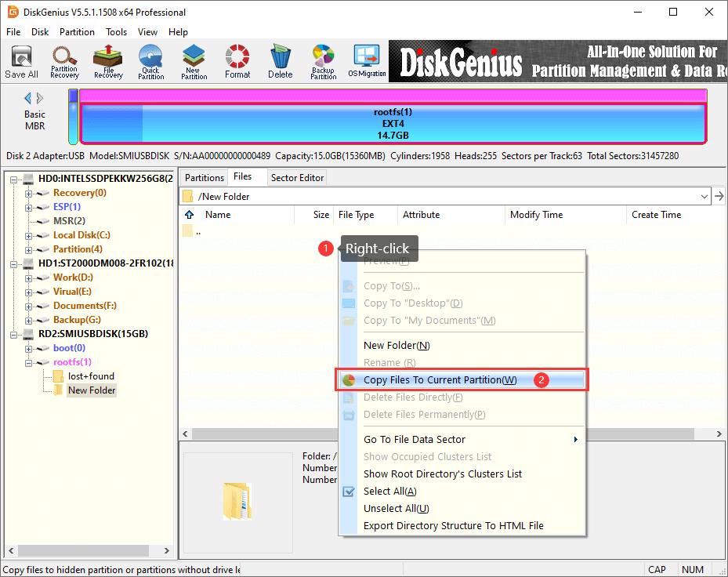
Task: Collapse the HD1 disk tree node
Action: 14,264
